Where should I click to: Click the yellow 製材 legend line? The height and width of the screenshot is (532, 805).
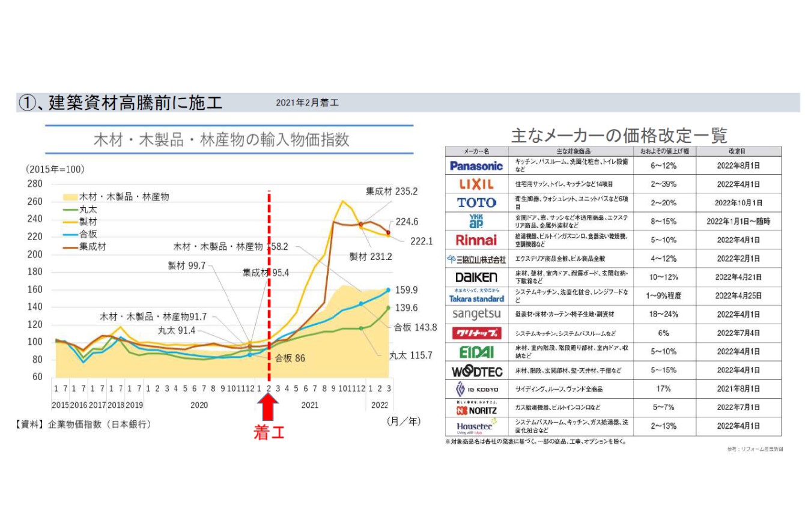(70, 222)
